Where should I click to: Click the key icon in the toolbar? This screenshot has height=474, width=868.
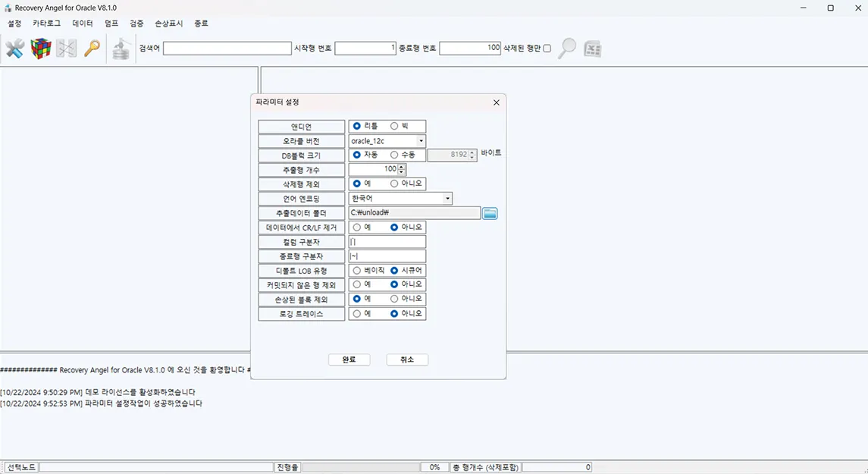coord(92,49)
